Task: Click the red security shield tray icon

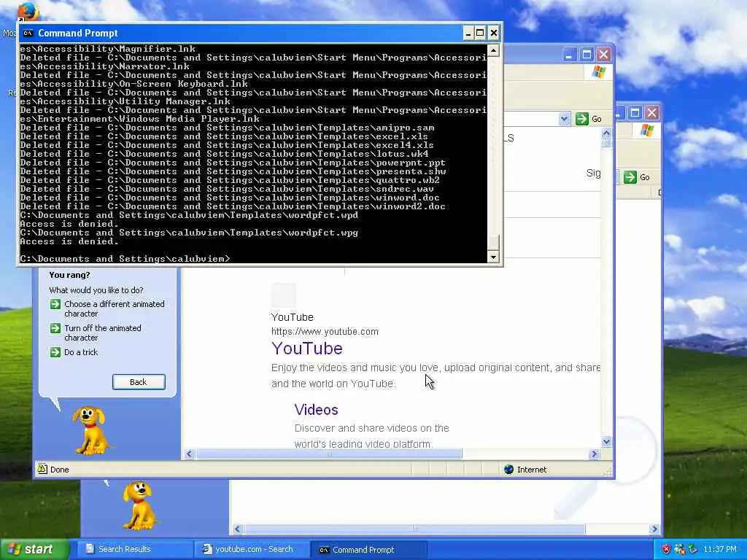Action: coord(666,550)
